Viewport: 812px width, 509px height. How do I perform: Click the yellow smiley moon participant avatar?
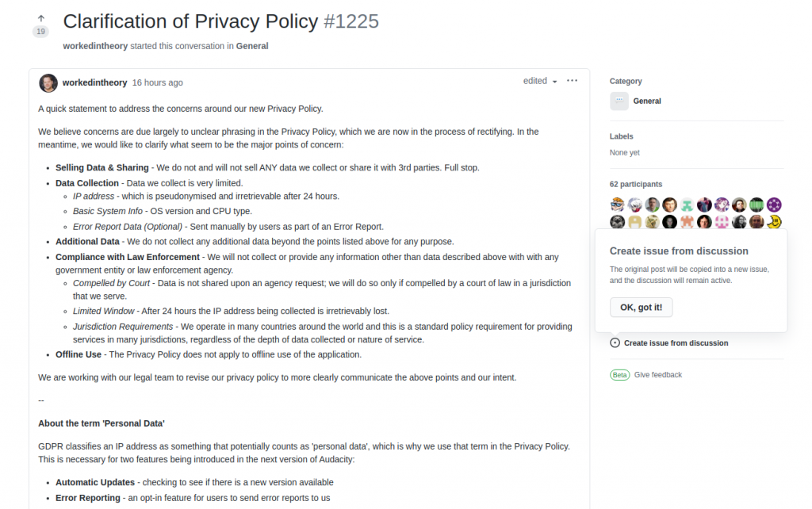tap(775, 221)
